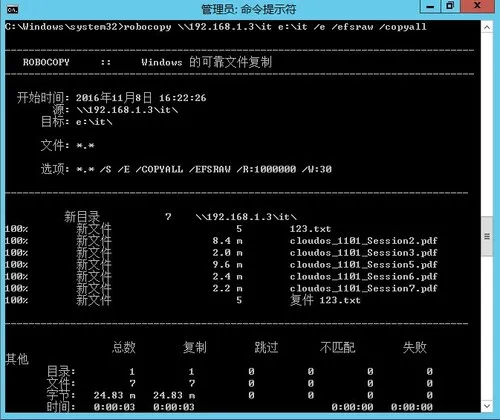Click the source path '\\192.168.1.3\it\' after 源
Screen dimensions: 500x420
(x=127, y=110)
